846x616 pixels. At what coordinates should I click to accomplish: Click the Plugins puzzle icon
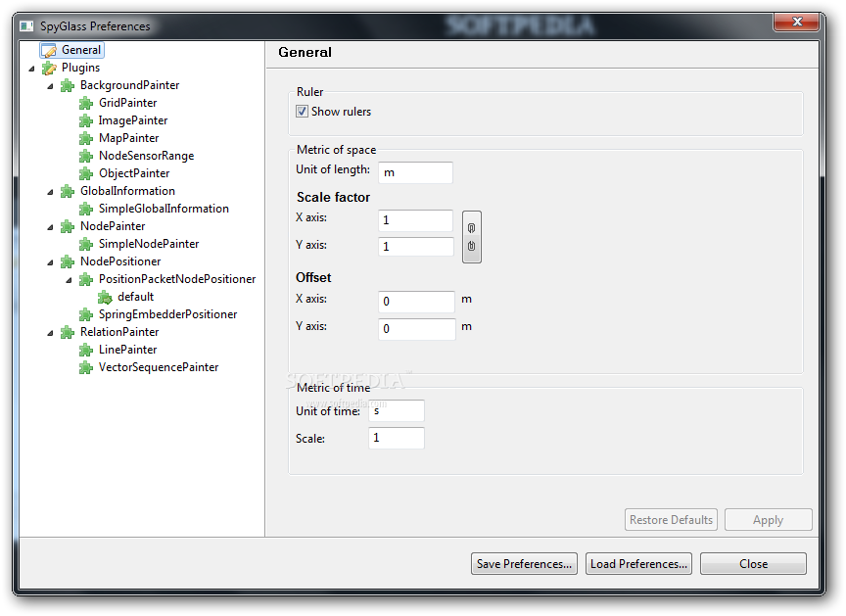[x=49, y=68]
